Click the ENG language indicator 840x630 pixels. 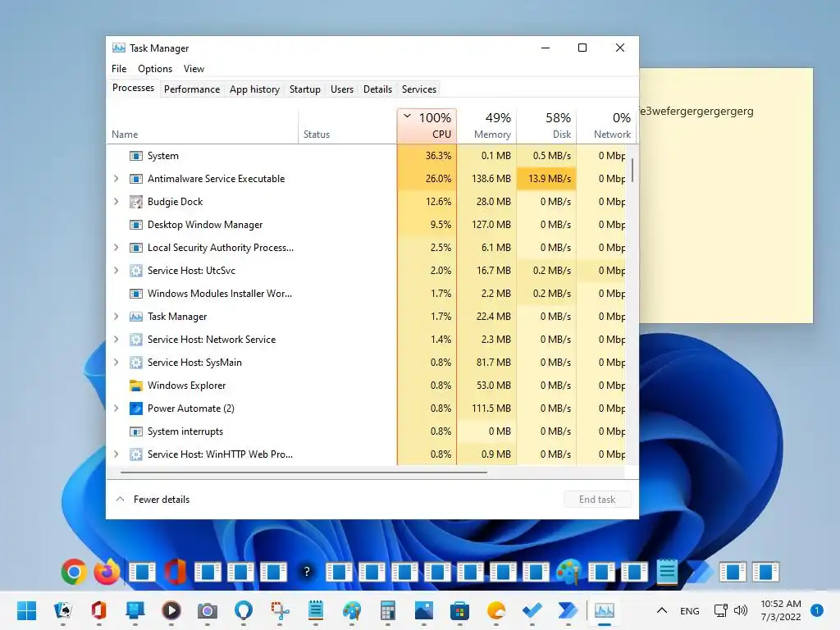pyautogui.click(x=689, y=610)
